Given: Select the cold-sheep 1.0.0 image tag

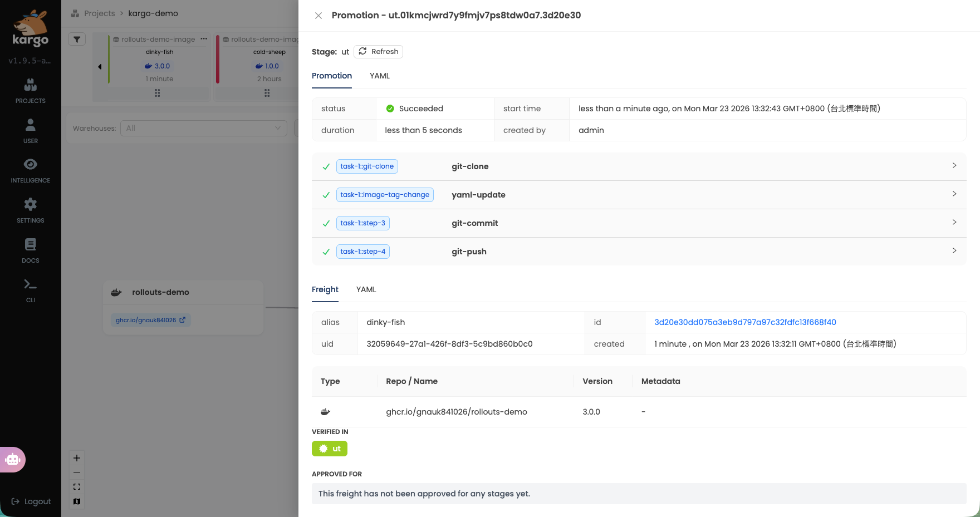Looking at the screenshot, I should point(267,66).
